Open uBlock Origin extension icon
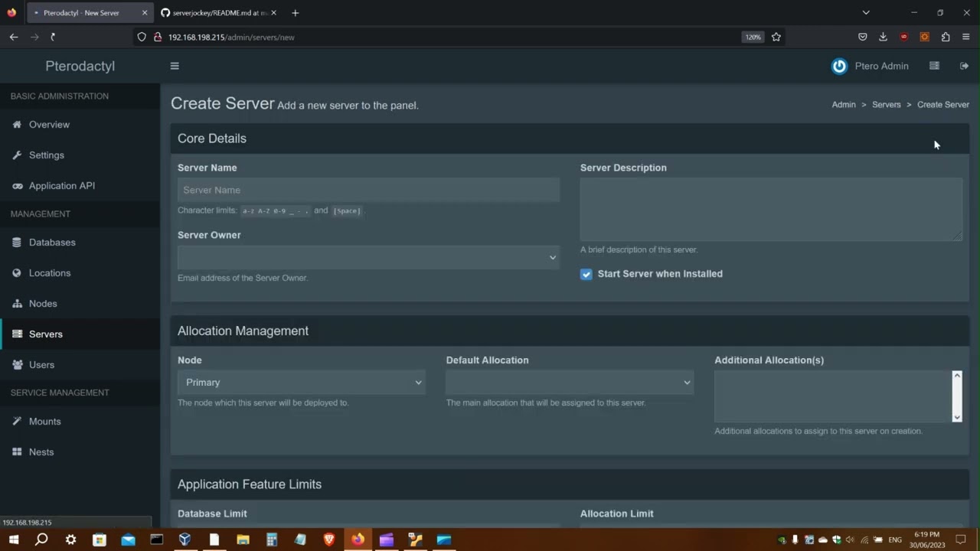 (x=903, y=37)
